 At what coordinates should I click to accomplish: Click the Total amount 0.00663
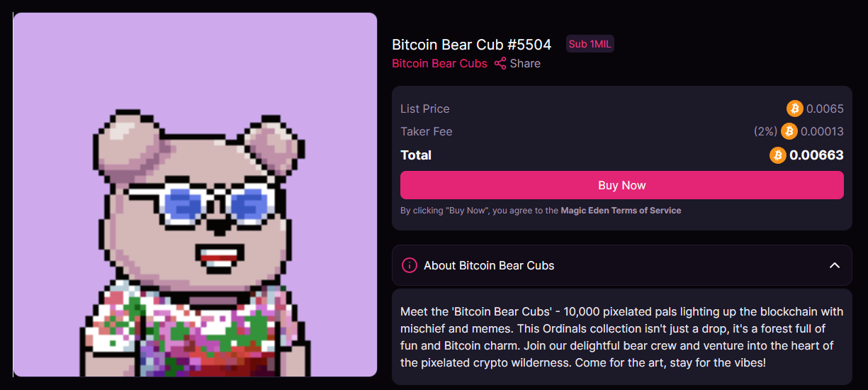pyautogui.click(x=816, y=155)
